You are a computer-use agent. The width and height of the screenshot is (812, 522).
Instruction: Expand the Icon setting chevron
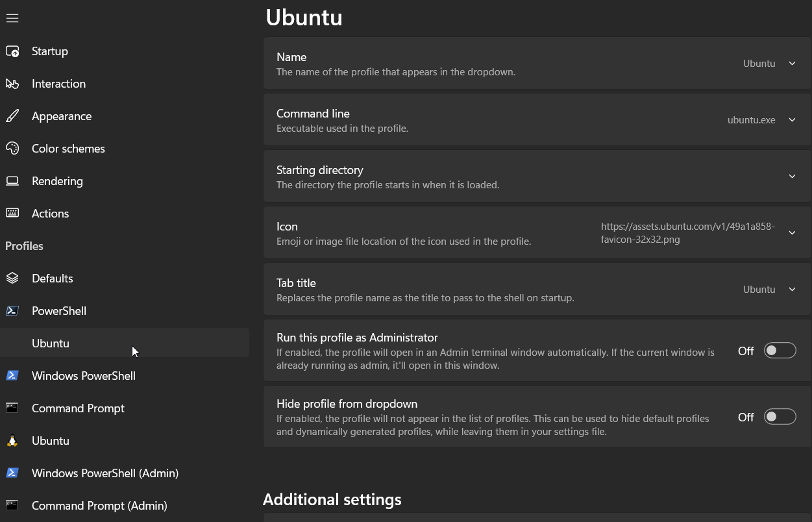click(792, 233)
